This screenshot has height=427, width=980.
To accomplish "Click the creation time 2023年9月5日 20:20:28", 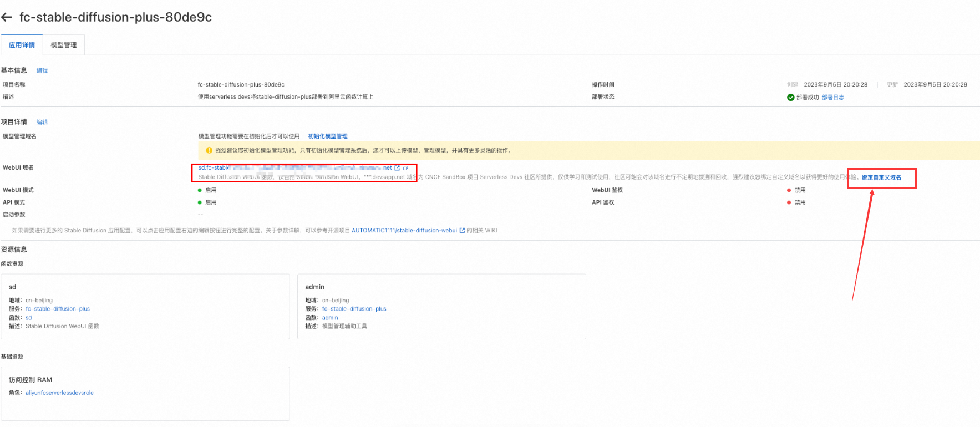I will (x=836, y=85).
